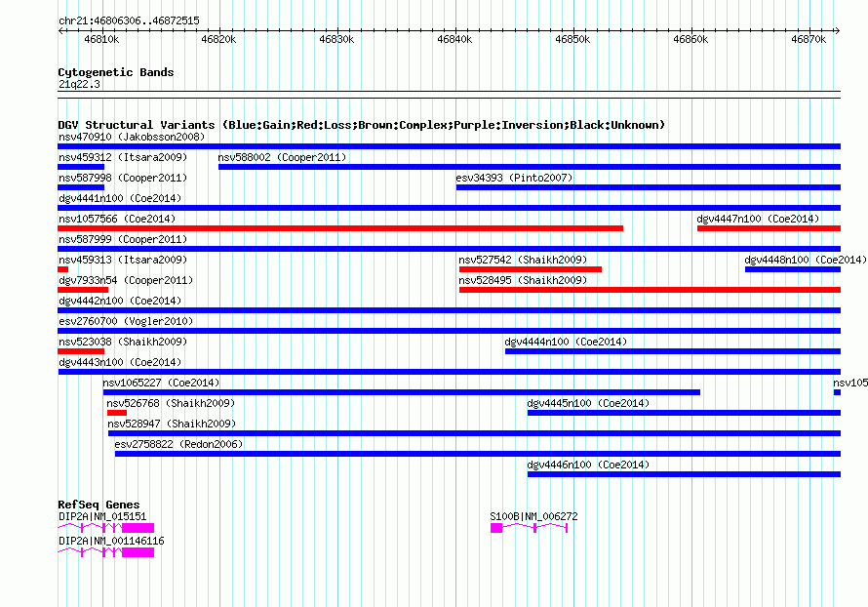The height and width of the screenshot is (607, 868).
Task: Click blue bar under dgv4448n100
Action: tap(793, 269)
